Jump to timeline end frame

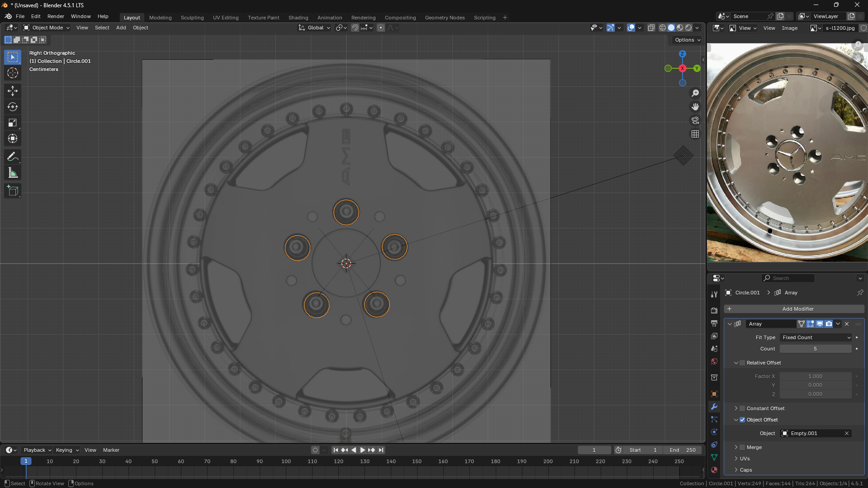[x=381, y=450]
